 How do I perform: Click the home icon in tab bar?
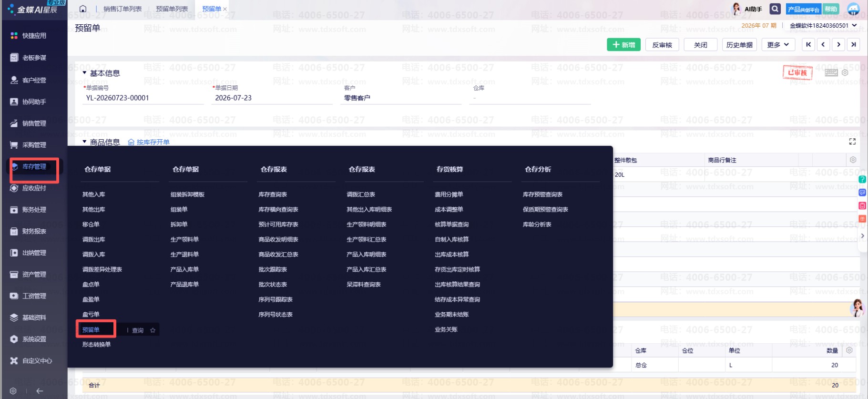click(x=83, y=9)
